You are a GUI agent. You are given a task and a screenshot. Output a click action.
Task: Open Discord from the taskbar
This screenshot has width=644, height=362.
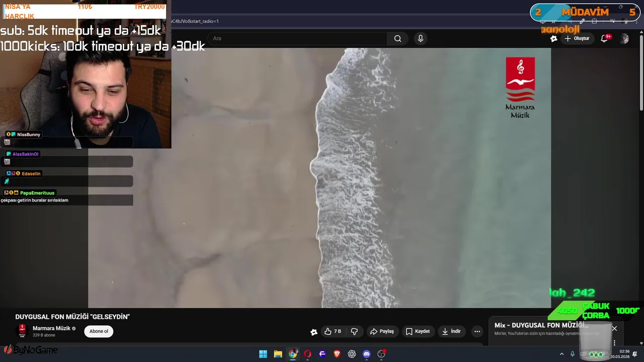pos(367,354)
